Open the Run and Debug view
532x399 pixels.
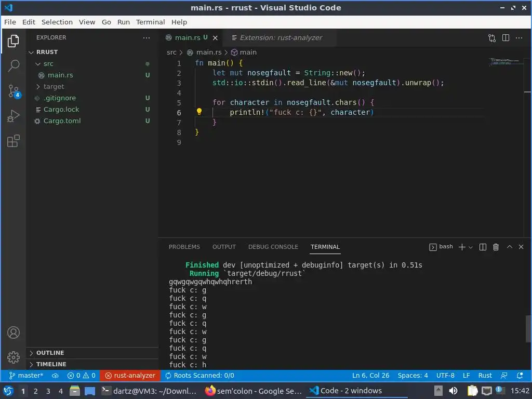click(x=13, y=116)
